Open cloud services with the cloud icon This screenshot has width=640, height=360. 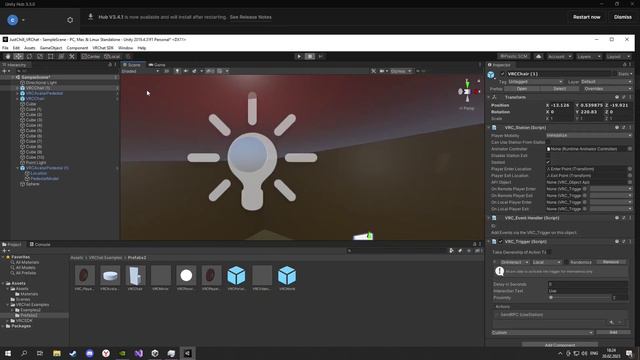click(x=538, y=56)
